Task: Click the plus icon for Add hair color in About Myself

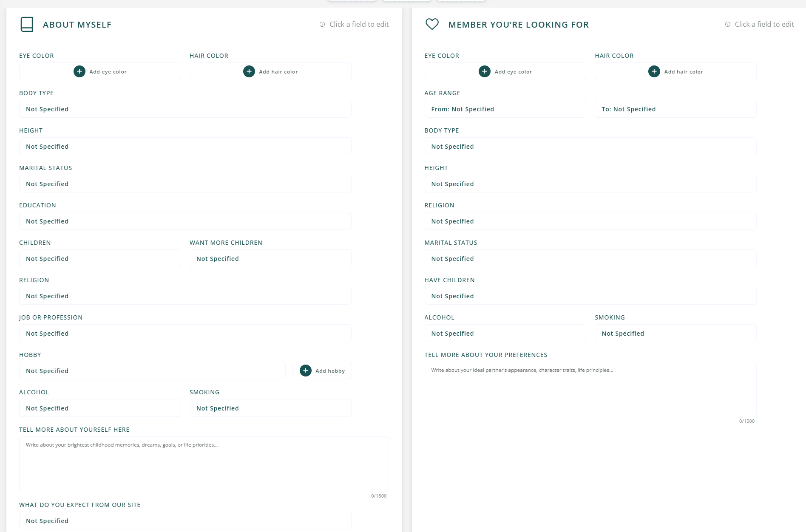Action: [249, 71]
